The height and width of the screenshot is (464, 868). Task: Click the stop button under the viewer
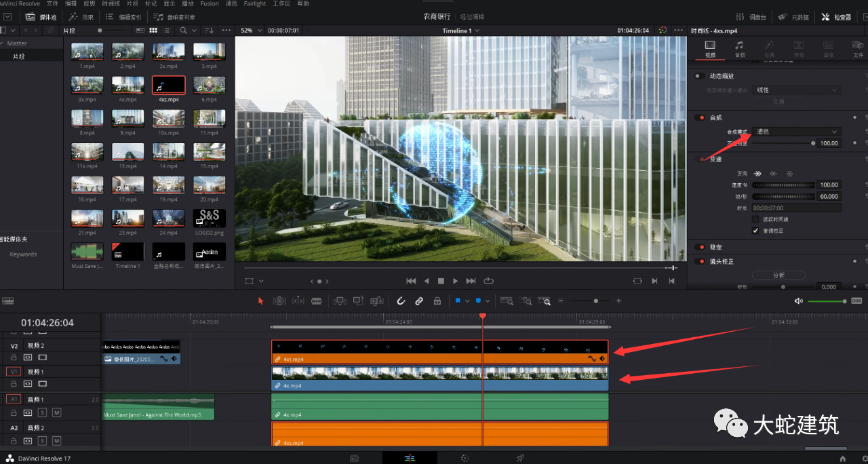(441, 281)
